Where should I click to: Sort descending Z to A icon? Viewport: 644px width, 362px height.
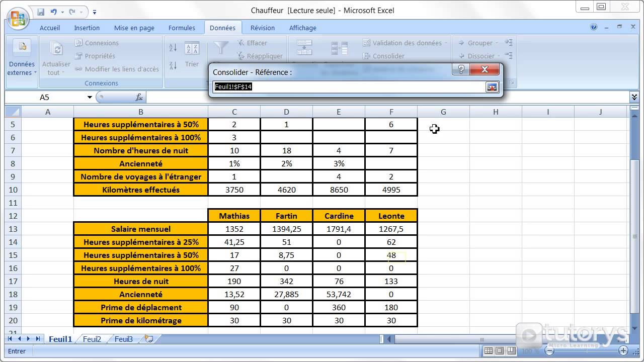(x=173, y=65)
